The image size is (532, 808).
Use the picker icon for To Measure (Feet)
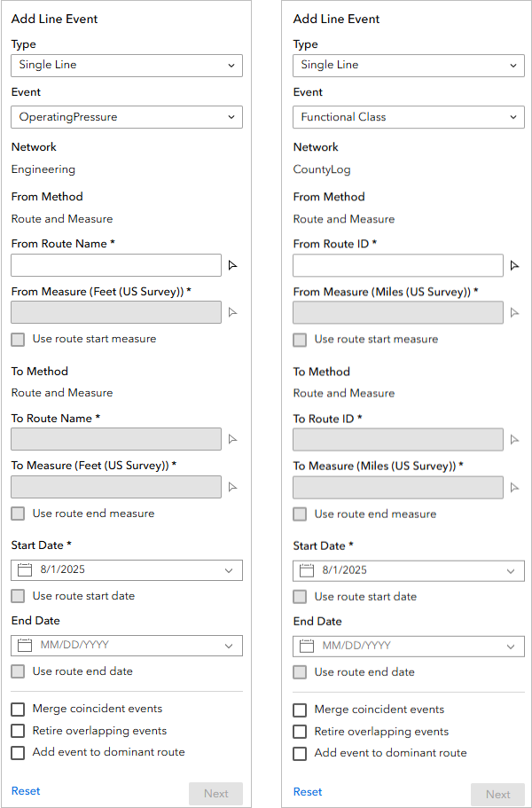(x=232, y=486)
